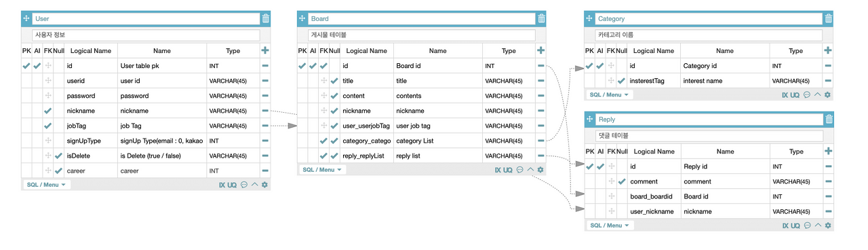Remove the comment column in Reply table
Viewport: 868px width, 250px height.
tap(828, 181)
